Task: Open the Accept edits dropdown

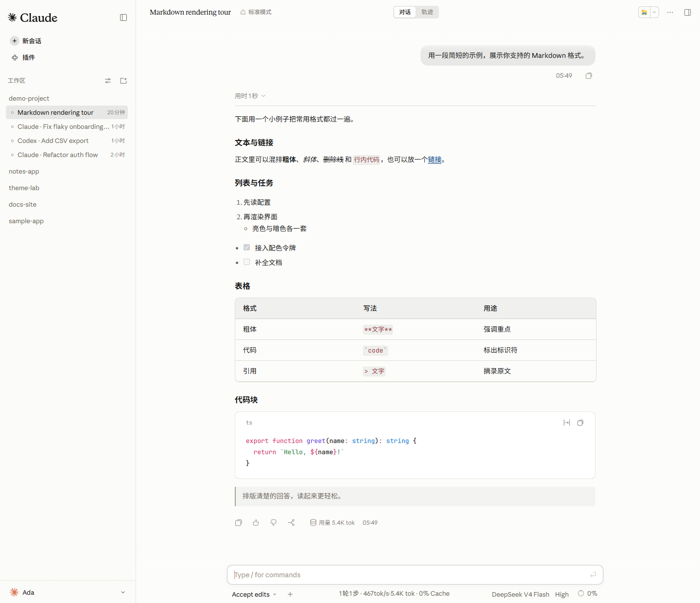Action: point(254,594)
